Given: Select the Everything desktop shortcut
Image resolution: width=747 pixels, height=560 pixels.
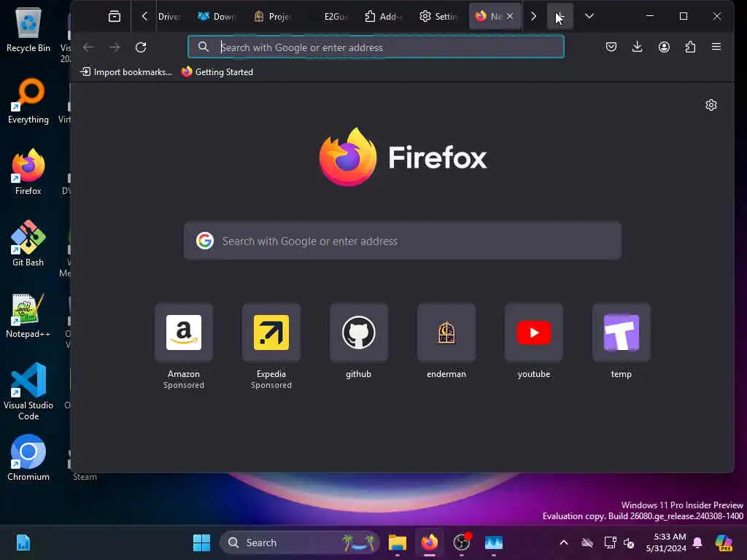Looking at the screenshot, I should 28,101.
